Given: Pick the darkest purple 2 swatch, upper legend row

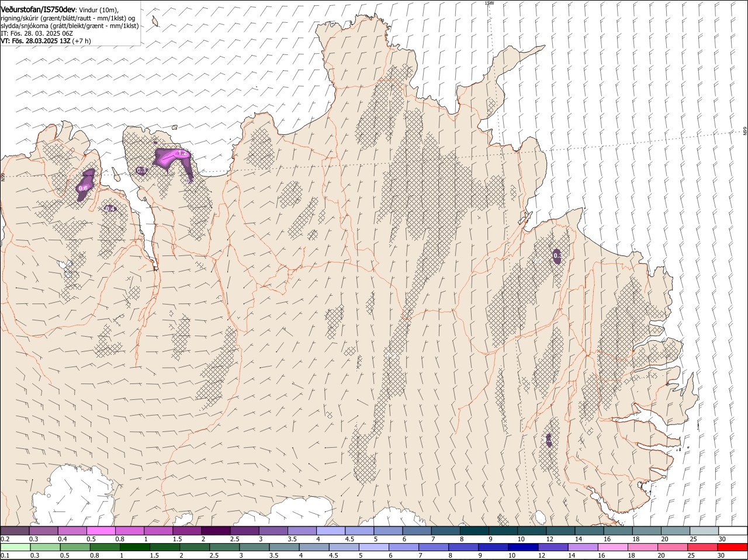Looking at the screenshot, I should click(x=216, y=531).
